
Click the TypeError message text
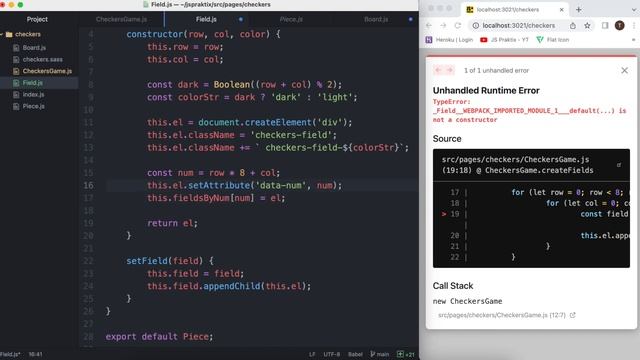pos(529,111)
